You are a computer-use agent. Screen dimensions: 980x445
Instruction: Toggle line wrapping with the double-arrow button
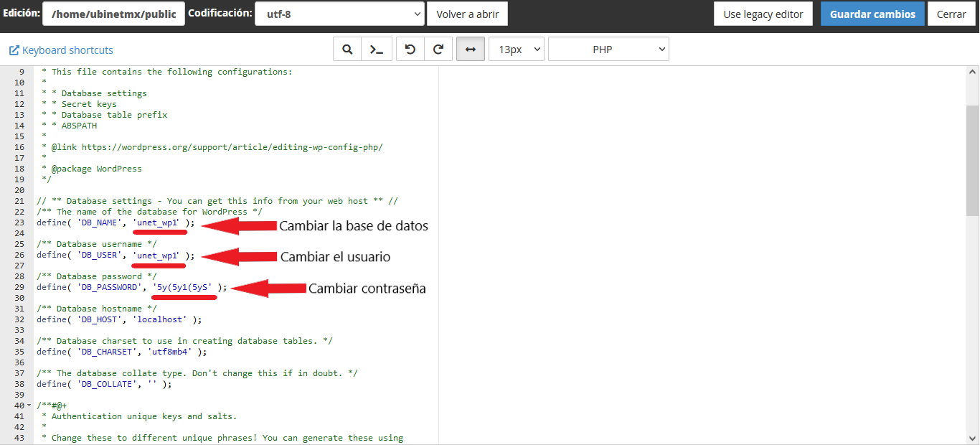[x=471, y=50]
